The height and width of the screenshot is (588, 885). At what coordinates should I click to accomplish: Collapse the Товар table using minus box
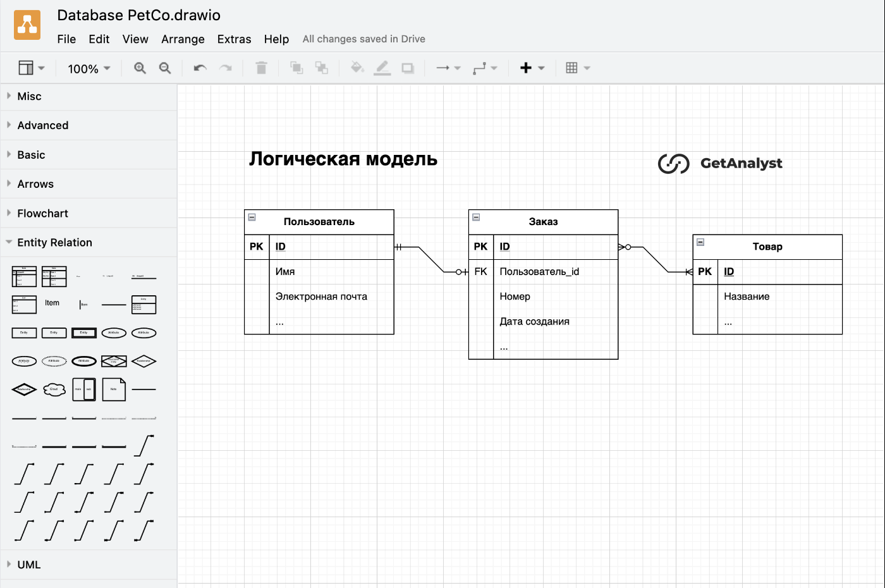point(700,242)
